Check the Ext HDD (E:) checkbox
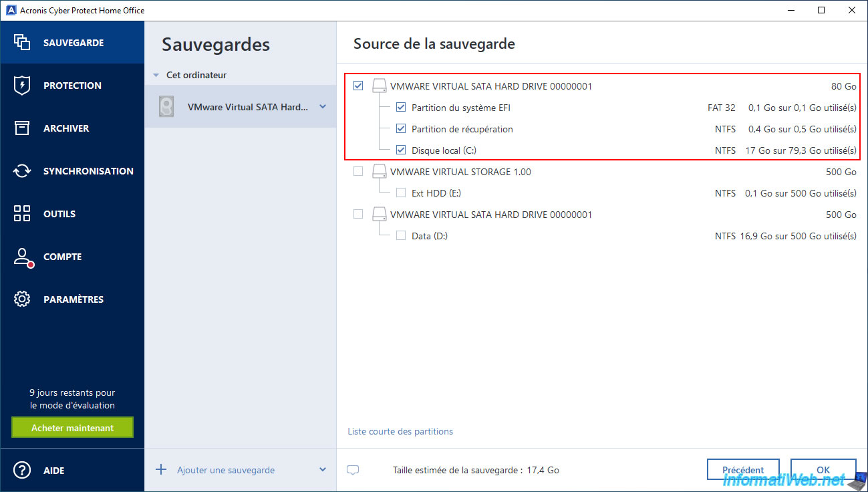The image size is (868, 492). point(401,193)
